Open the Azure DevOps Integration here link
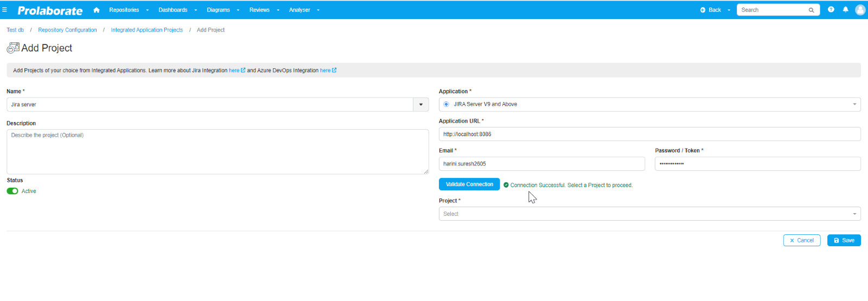This screenshot has width=868, height=301. [x=325, y=70]
